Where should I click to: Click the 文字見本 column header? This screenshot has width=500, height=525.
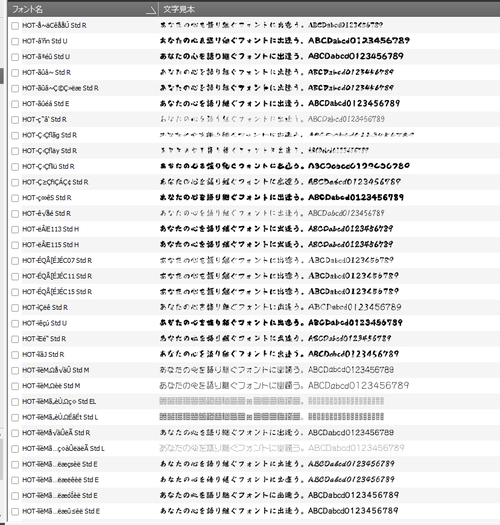pyautogui.click(x=329, y=9)
